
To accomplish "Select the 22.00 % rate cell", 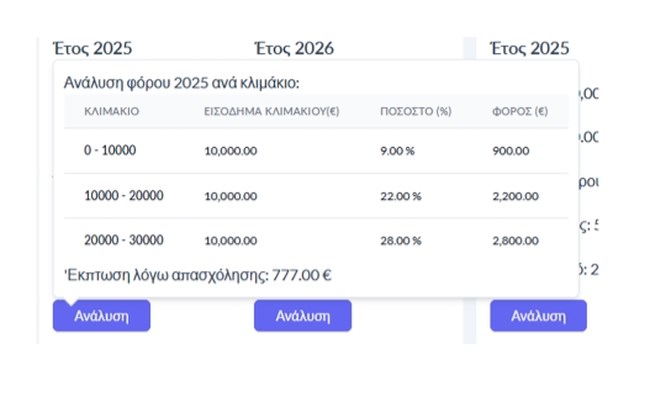I will [x=401, y=196].
